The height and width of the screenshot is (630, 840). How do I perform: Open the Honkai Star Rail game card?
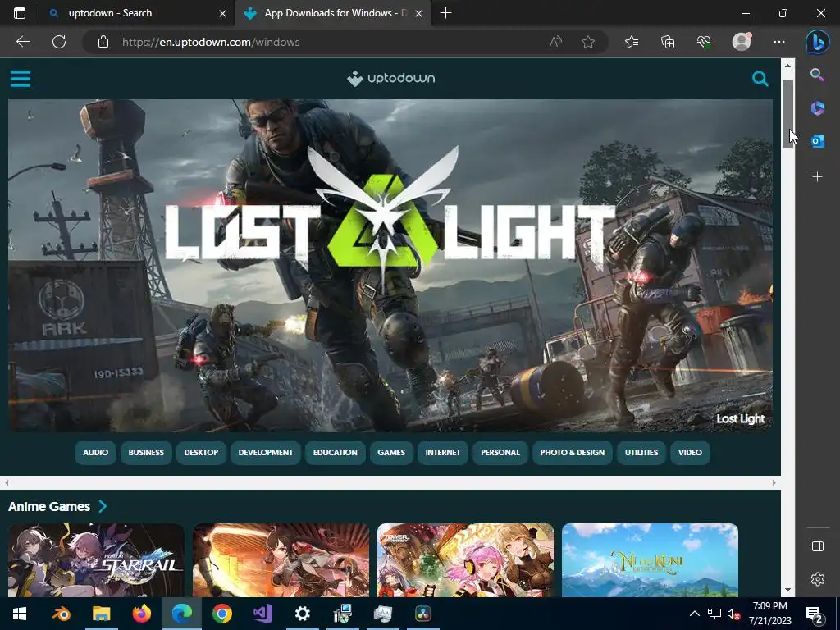97,560
